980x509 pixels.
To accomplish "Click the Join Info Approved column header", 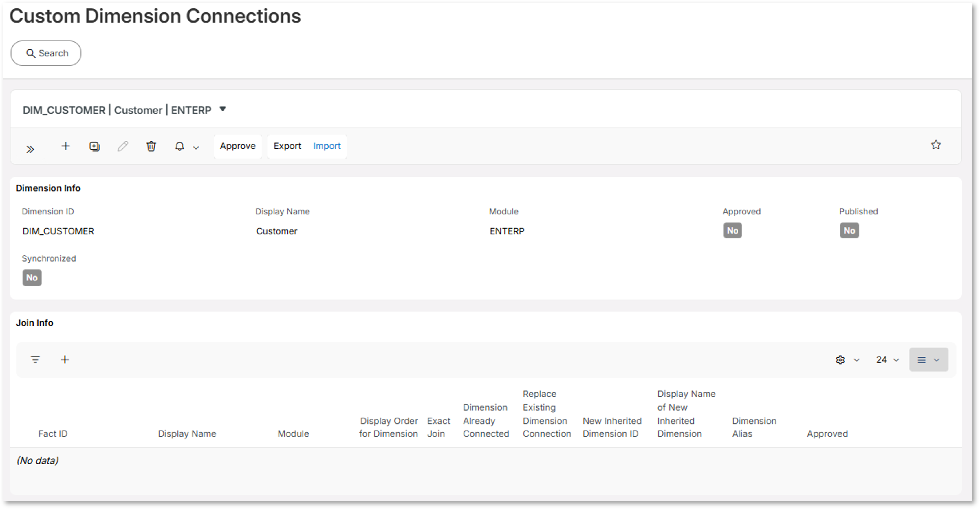I will tap(827, 434).
